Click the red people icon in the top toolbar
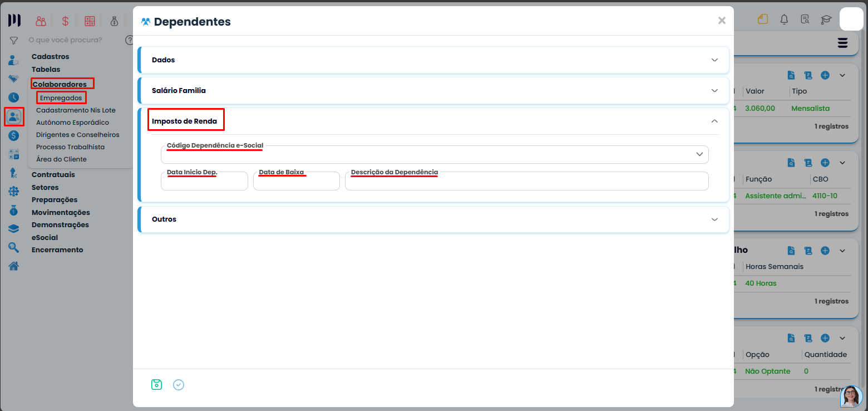 click(x=41, y=21)
